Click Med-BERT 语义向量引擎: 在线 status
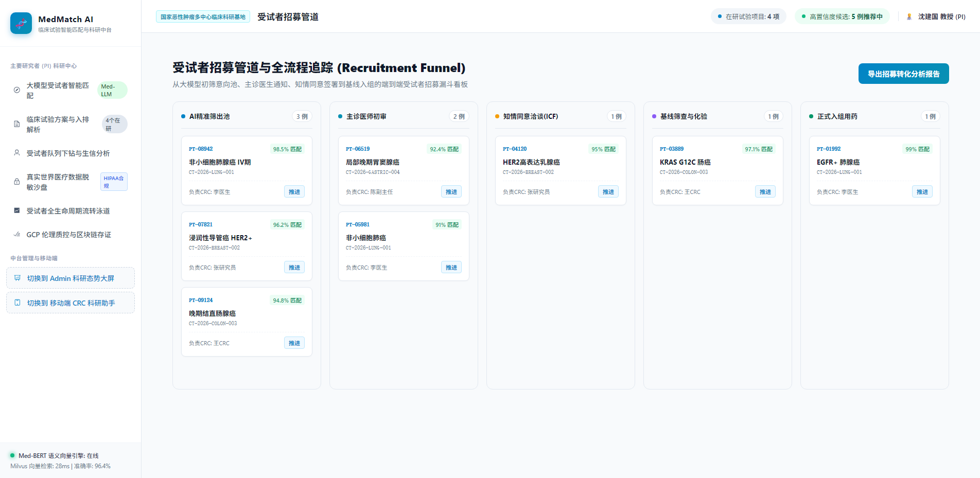The image size is (980, 478). pos(55,455)
